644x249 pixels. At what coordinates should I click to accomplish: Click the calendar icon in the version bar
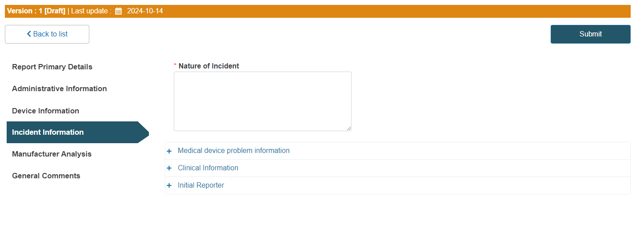118,12
